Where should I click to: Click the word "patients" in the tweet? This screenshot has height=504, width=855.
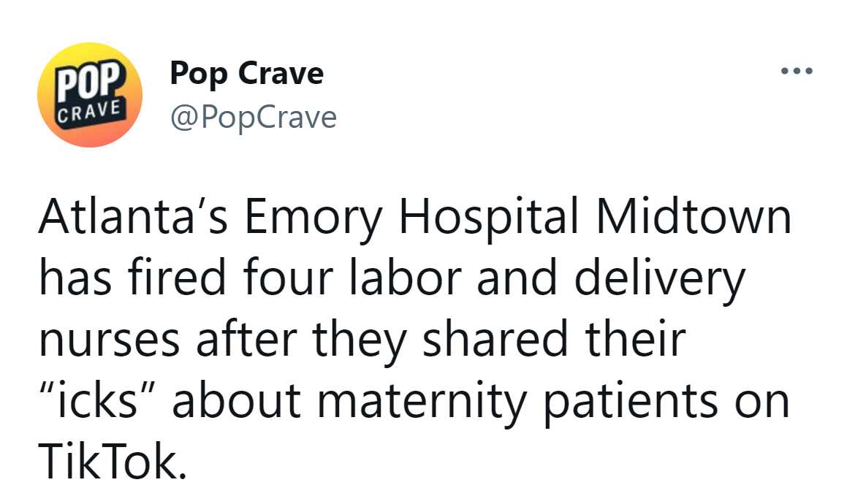pos(631,404)
